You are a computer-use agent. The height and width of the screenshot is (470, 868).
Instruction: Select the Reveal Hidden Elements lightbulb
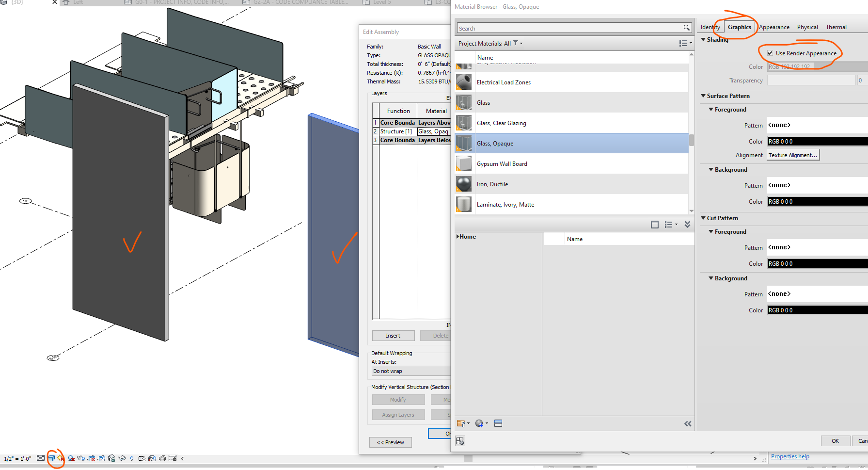tap(132, 458)
